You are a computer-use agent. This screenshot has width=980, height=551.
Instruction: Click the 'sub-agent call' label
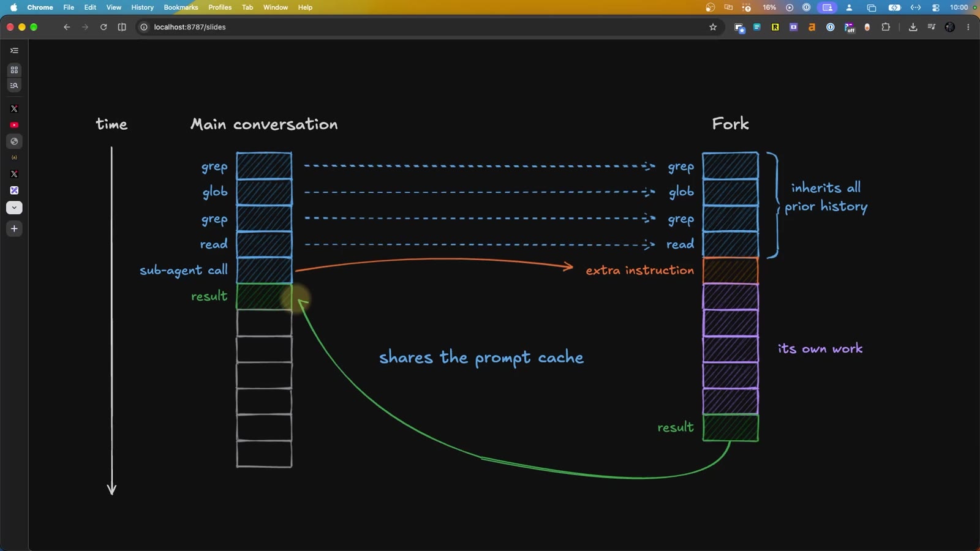[x=184, y=270]
